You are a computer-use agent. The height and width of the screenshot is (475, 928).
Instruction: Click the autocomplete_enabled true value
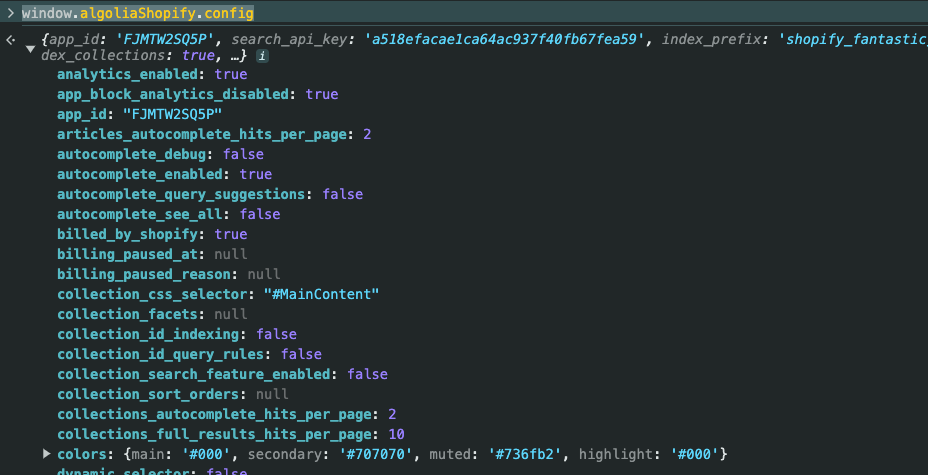[256, 175]
